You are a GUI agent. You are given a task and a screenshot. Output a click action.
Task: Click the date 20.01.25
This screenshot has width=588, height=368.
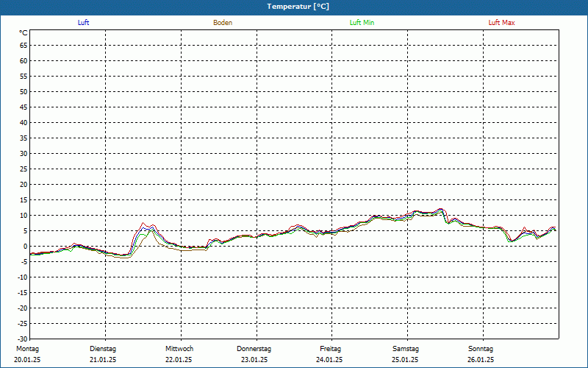pyautogui.click(x=27, y=360)
